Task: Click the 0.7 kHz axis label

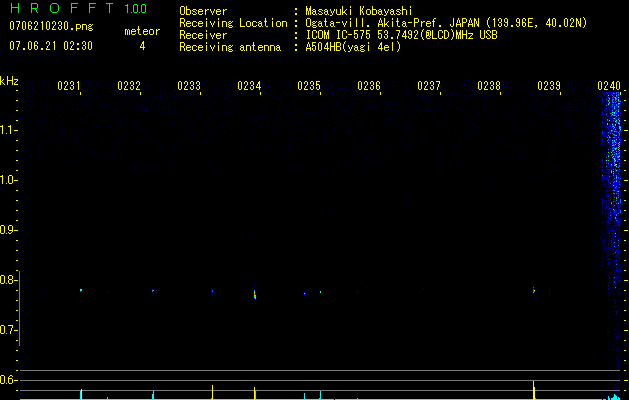Action: click(9, 330)
